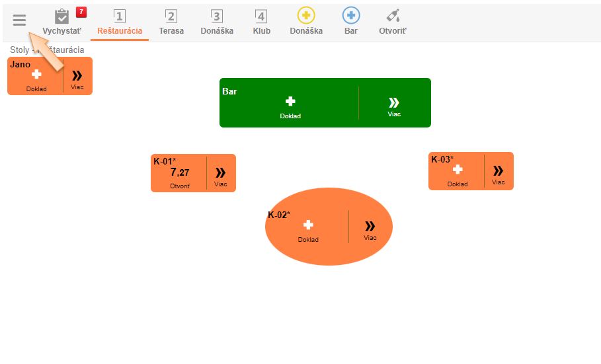Expand Viac options for table Jano
Viewport: 601px width, 364px height.
pos(77,79)
